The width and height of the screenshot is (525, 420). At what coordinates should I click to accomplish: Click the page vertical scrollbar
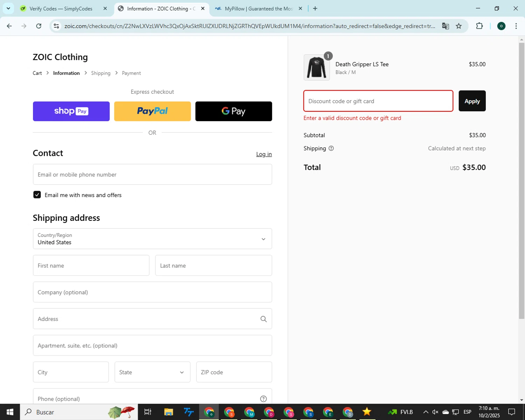pos(521,181)
